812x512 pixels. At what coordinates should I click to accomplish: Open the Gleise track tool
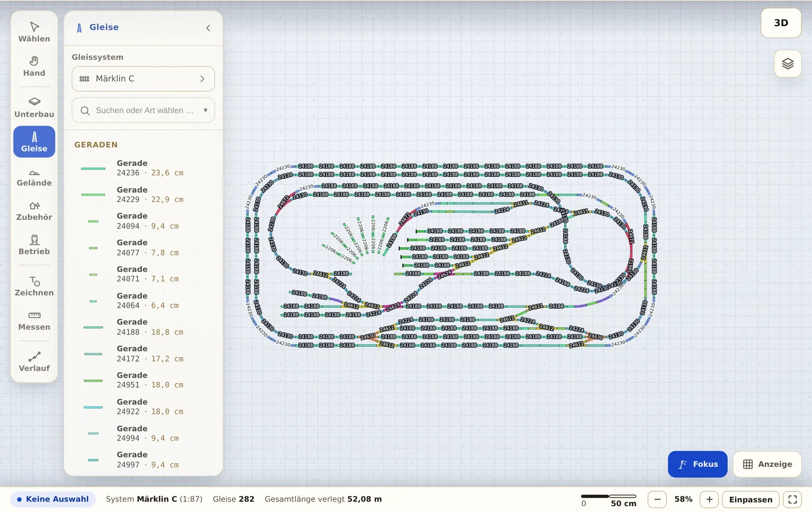(x=34, y=142)
